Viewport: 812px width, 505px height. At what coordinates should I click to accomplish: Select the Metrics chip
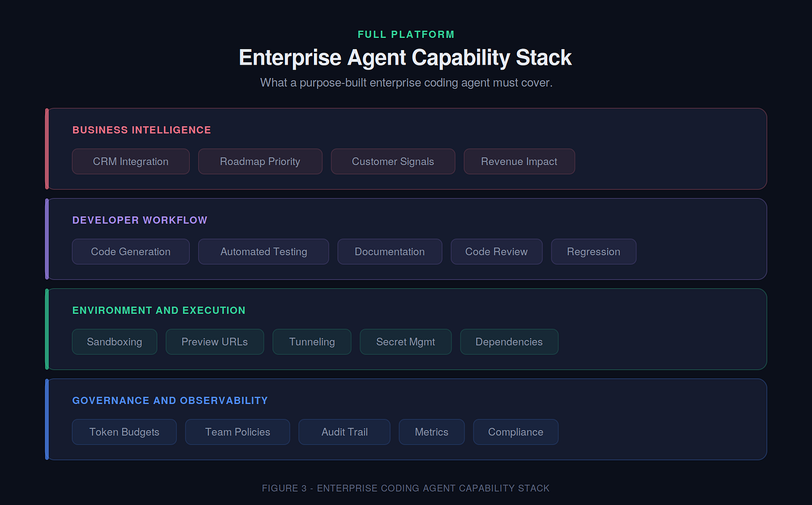(432, 432)
